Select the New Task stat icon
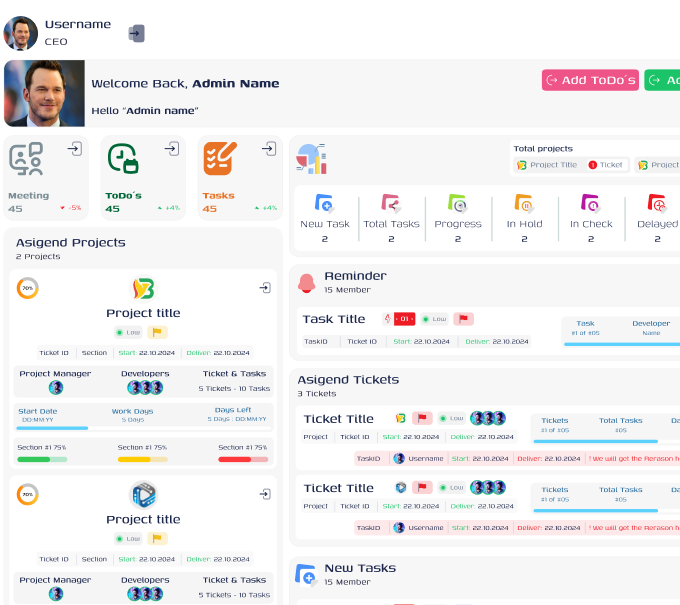This screenshot has width=680, height=605. tap(324, 203)
